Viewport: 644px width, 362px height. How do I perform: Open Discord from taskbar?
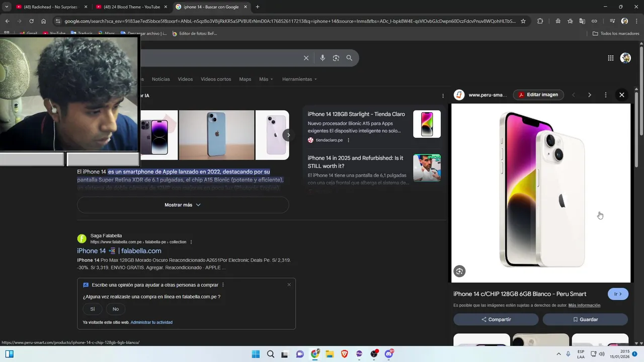coord(388,354)
